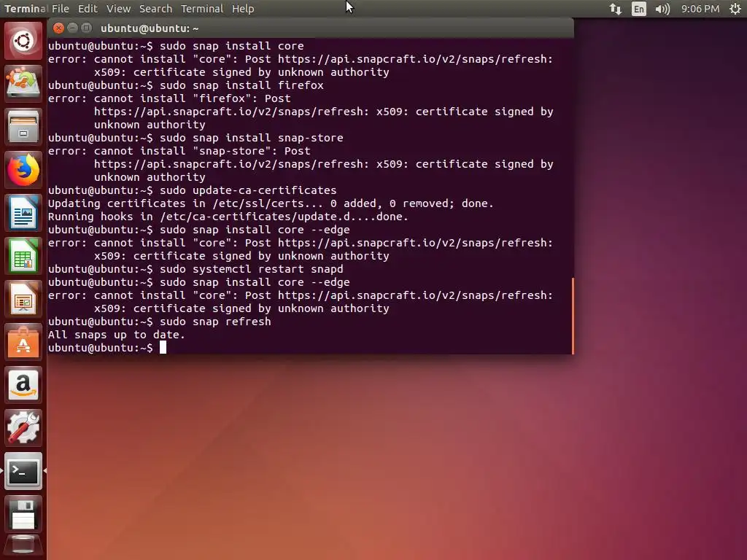Viewport: 747px width, 560px height.
Task: Open the Terminal menu in the menu bar
Action: coord(202,9)
